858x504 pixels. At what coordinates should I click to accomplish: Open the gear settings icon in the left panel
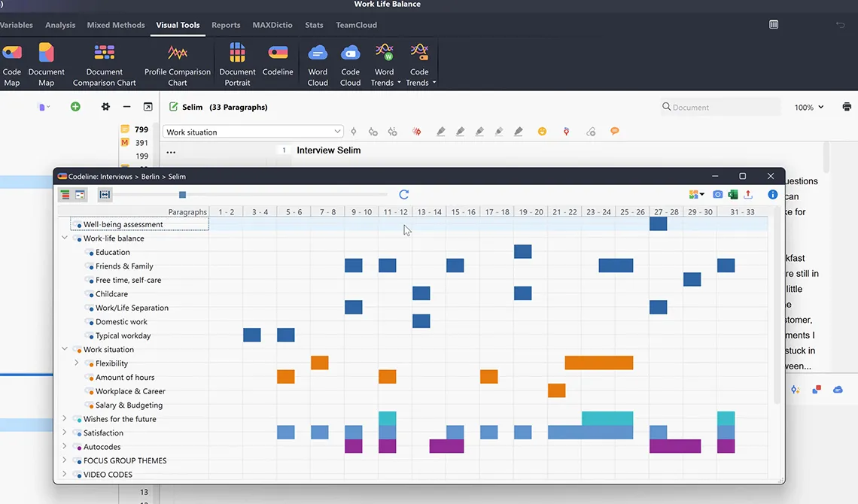tap(105, 107)
